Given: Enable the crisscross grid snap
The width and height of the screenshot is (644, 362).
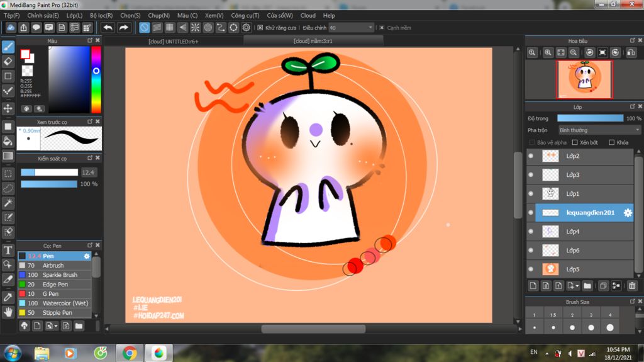Looking at the screenshot, I should [x=170, y=28].
